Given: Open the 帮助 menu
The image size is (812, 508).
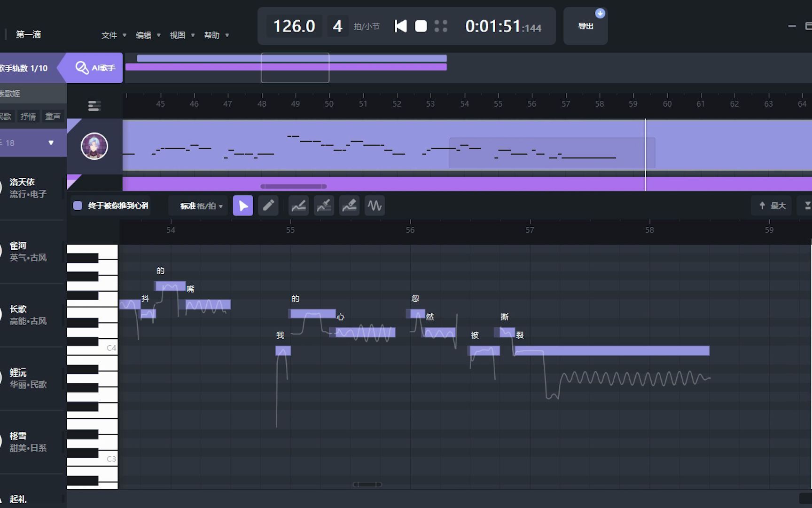Looking at the screenshot, I should 217,35.
